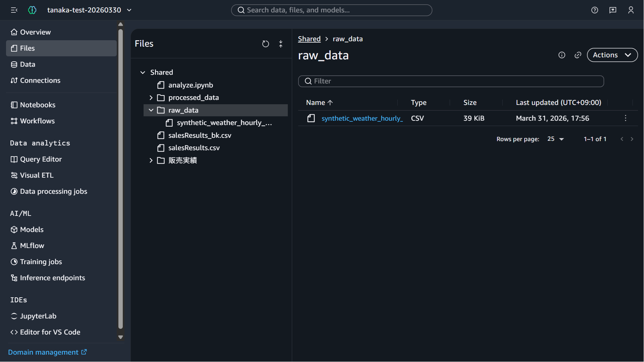Open the user profile icon
The image size is (644, 362).
(631, 10)
